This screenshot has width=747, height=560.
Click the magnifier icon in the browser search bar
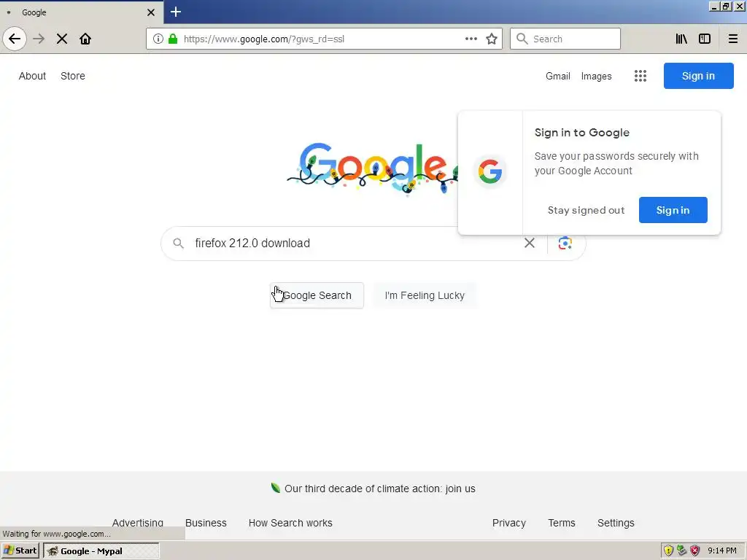pos(522,39)
